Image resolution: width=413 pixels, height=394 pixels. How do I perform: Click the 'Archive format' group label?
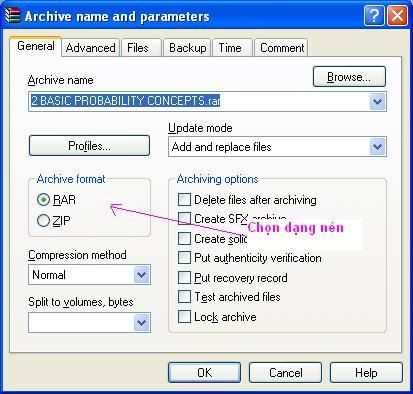coord(71,179)
